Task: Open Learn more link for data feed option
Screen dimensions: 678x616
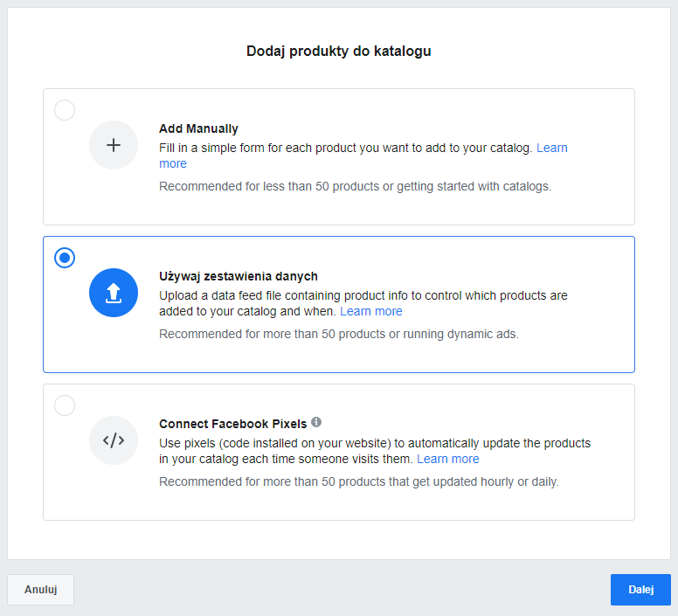Action: [x=371, y=311]
